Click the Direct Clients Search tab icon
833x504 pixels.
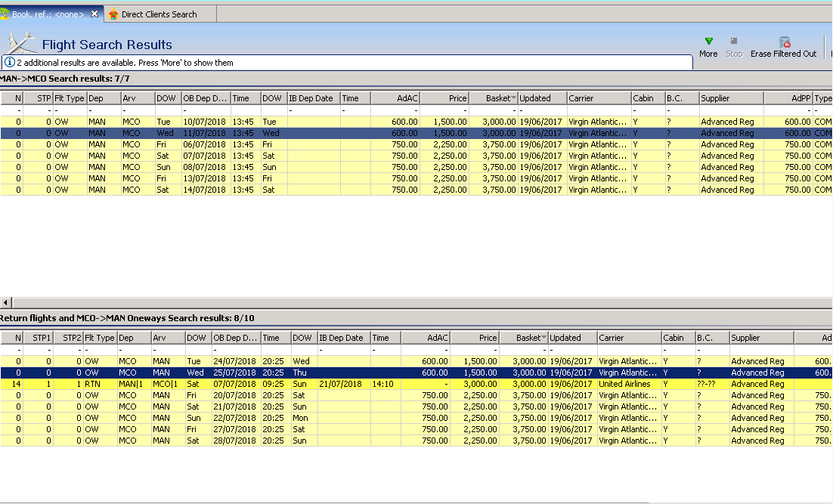pyautogui.click(x=113, y=14)
